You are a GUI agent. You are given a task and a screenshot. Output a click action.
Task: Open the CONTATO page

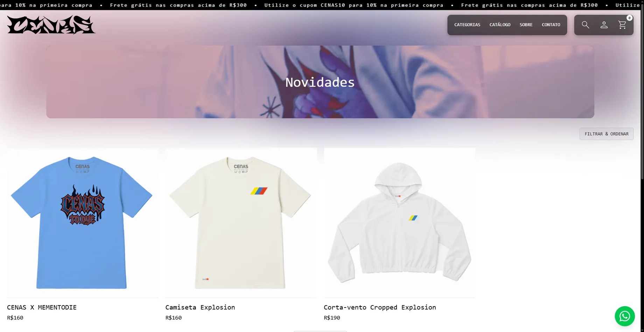click(551, 25)
